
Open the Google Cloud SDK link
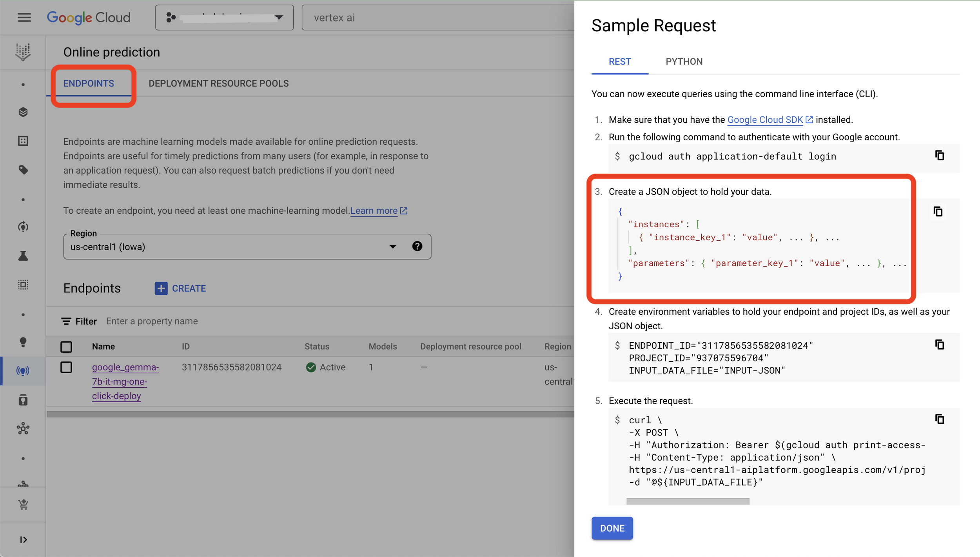pyautogui.click(x=765, y=120)
